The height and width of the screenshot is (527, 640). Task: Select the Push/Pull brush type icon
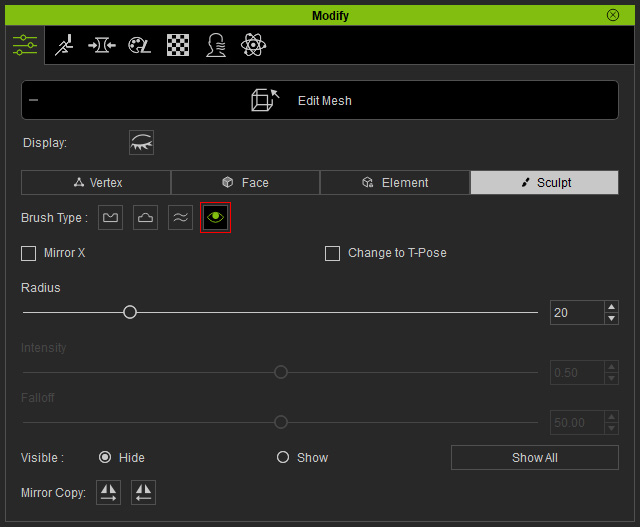click(x=110, y=218)
